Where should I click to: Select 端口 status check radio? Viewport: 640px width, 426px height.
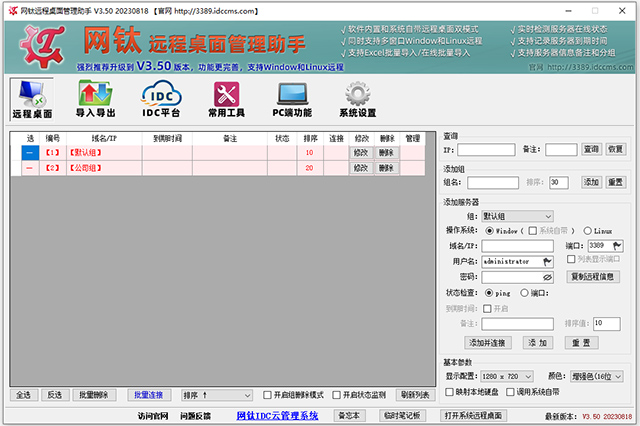[524, 293]
